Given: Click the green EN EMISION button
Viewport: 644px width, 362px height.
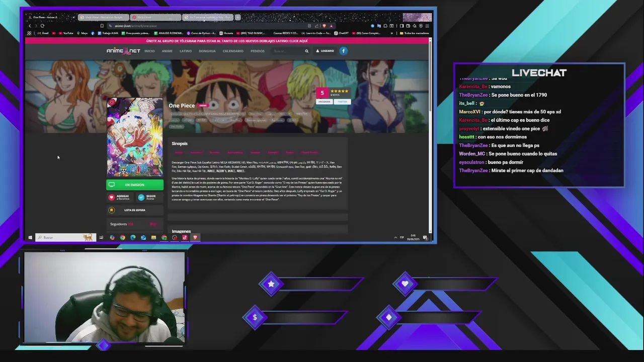Looking at the screenshot, I should pos(135,185).
